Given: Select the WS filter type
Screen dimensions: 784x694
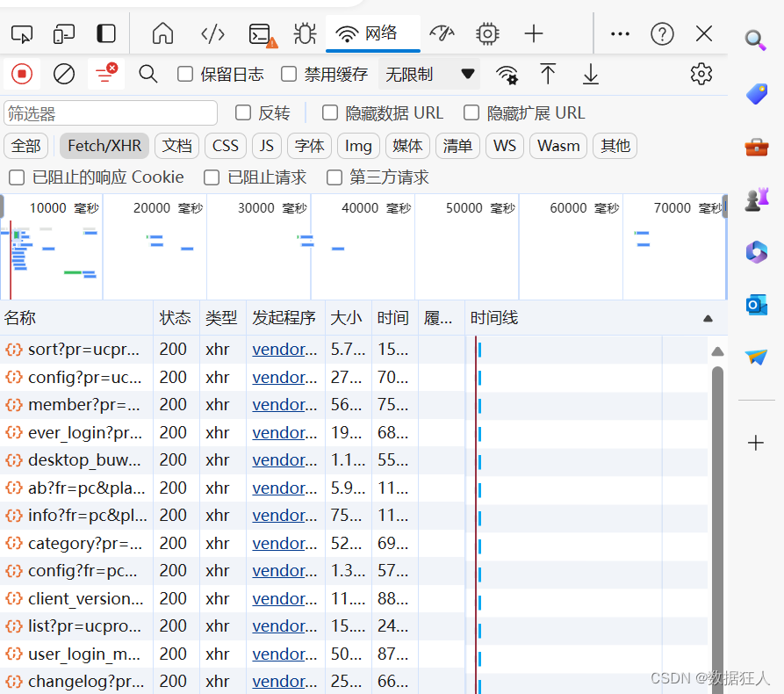Looking at the screenshot, I should 505,146.
